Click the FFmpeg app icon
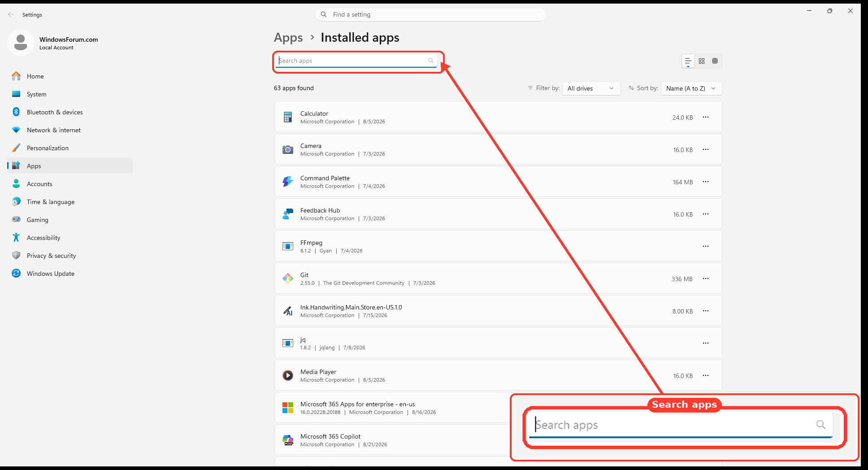This screenshot has height=470, width=868. [288, 247]
